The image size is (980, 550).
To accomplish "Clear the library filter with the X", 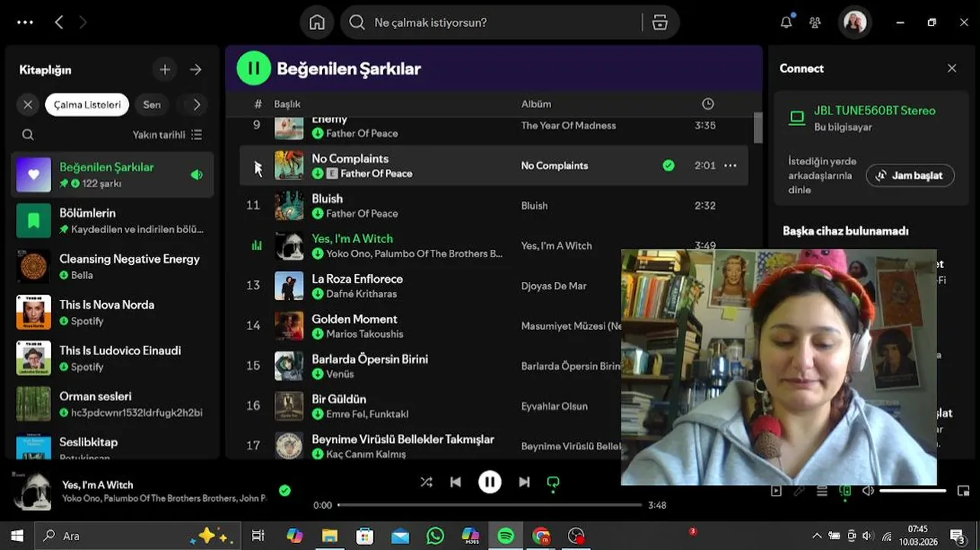I will tap(28, 105).
